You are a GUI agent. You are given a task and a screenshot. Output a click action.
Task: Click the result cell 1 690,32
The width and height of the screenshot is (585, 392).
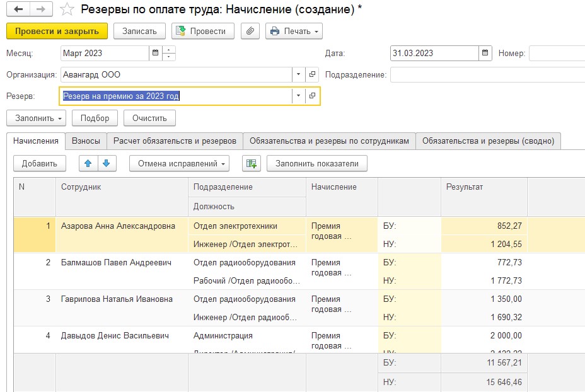pos(484,318)
